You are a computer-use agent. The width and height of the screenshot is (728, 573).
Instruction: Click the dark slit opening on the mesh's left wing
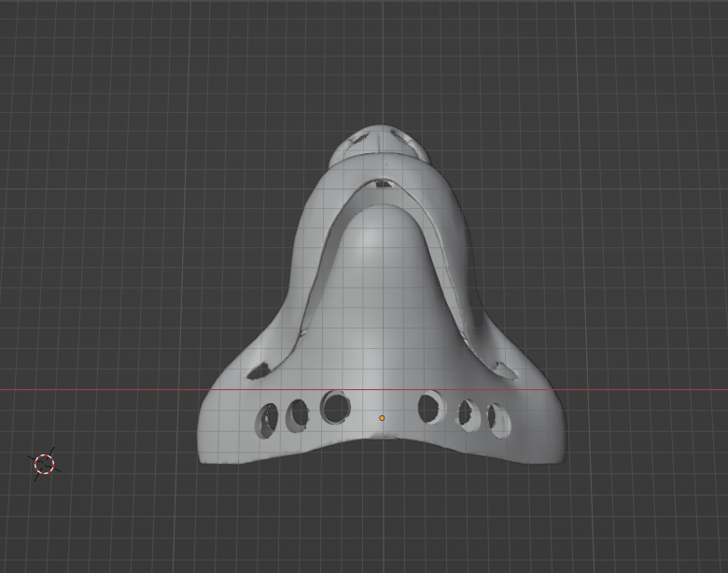point(259,370)
